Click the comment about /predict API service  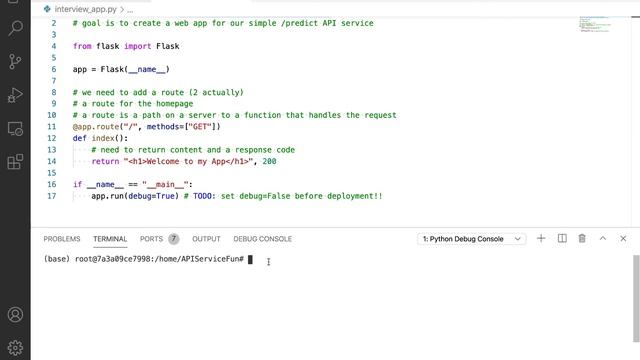(223, 23)
